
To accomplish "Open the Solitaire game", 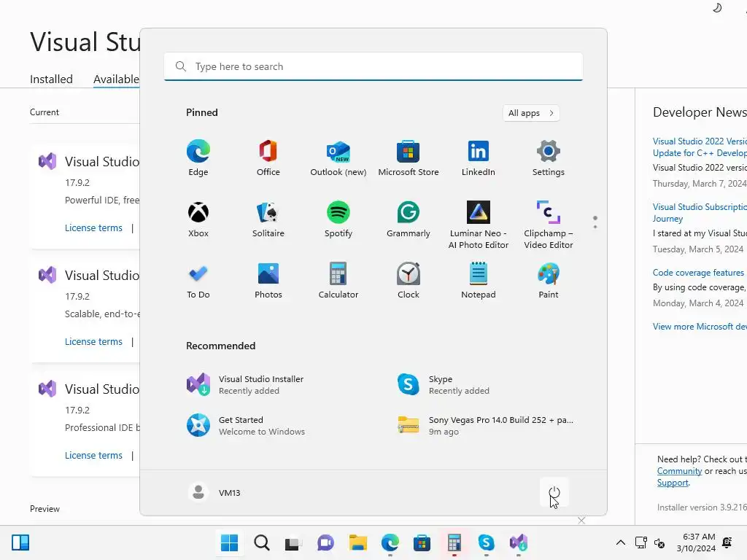I will 268,219.
